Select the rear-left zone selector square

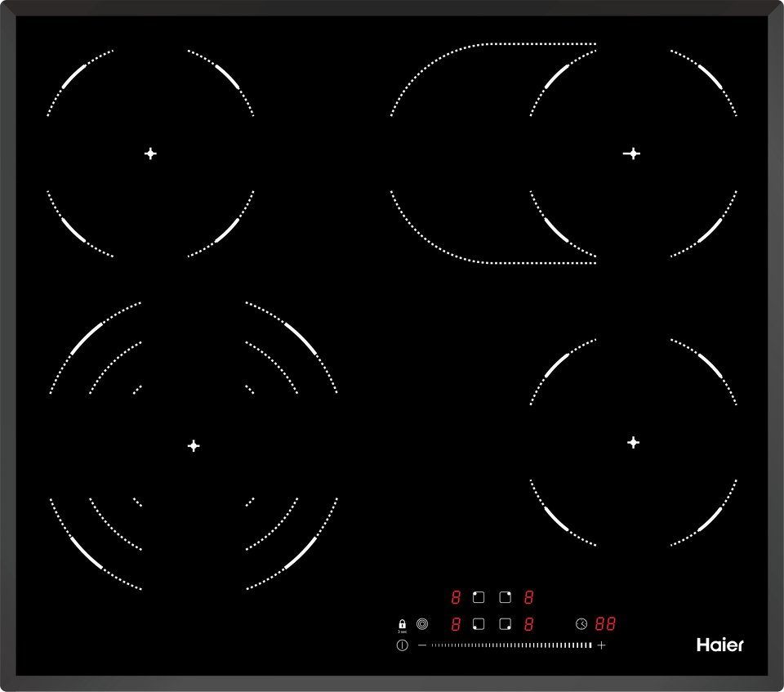479,597
